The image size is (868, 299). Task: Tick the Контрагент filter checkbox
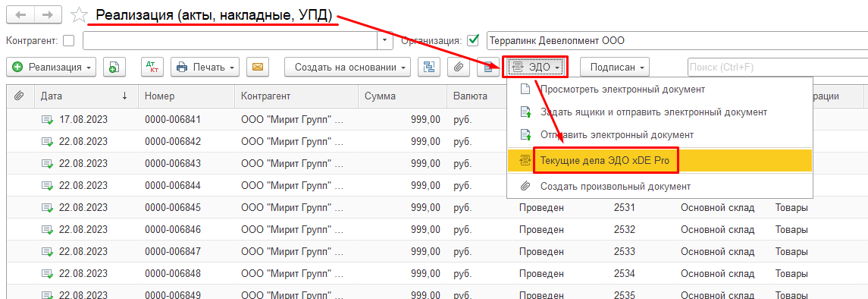(69, 40)
